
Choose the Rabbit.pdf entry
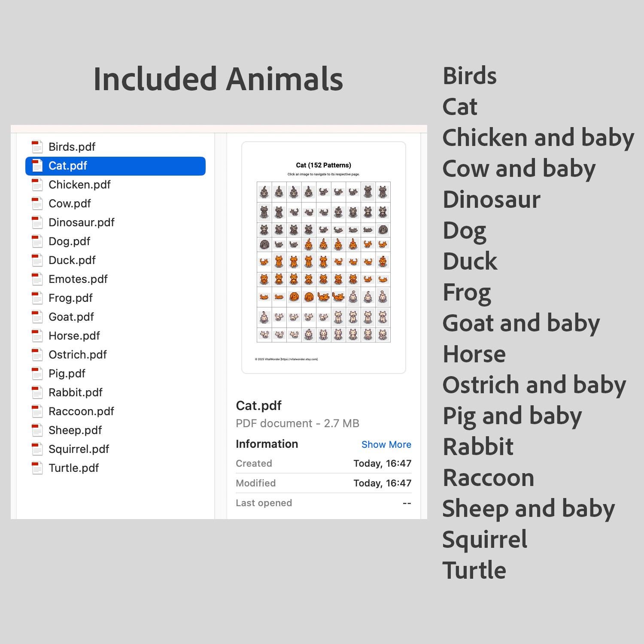115,392
